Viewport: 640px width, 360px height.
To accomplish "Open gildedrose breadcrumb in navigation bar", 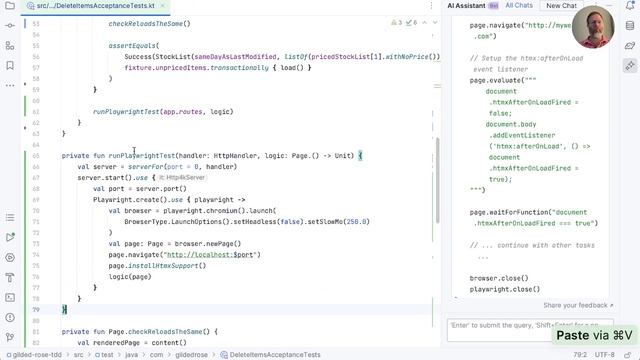I will coord(191,355).
